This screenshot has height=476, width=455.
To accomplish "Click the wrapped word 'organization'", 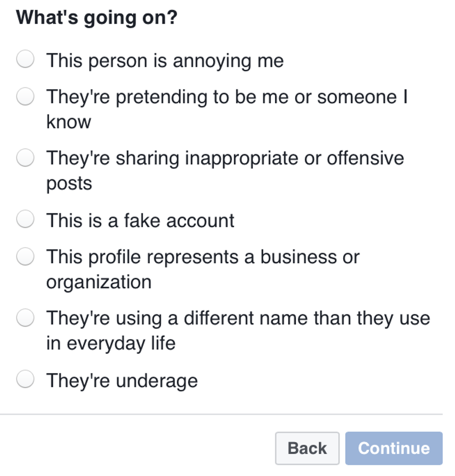I will click(99, 282).
